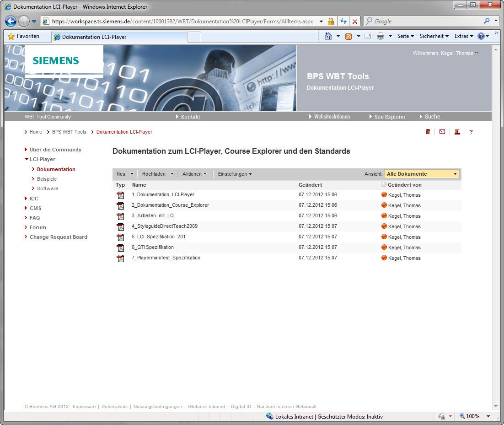The image size is (504, 425).
Task: Open the Aktionen menu in list toolbar
Action: pos(194,174)
